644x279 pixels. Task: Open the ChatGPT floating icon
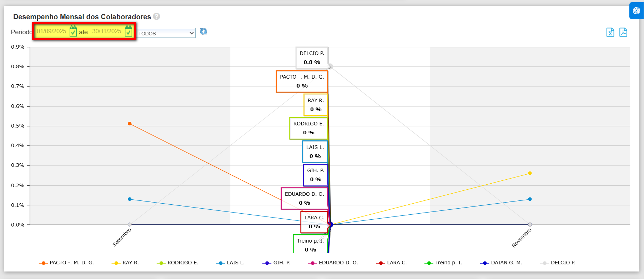coord(636,11)
